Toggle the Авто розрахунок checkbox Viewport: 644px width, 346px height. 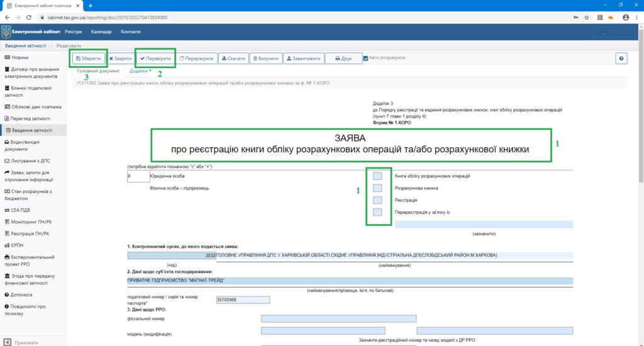(x=366, y=59)
